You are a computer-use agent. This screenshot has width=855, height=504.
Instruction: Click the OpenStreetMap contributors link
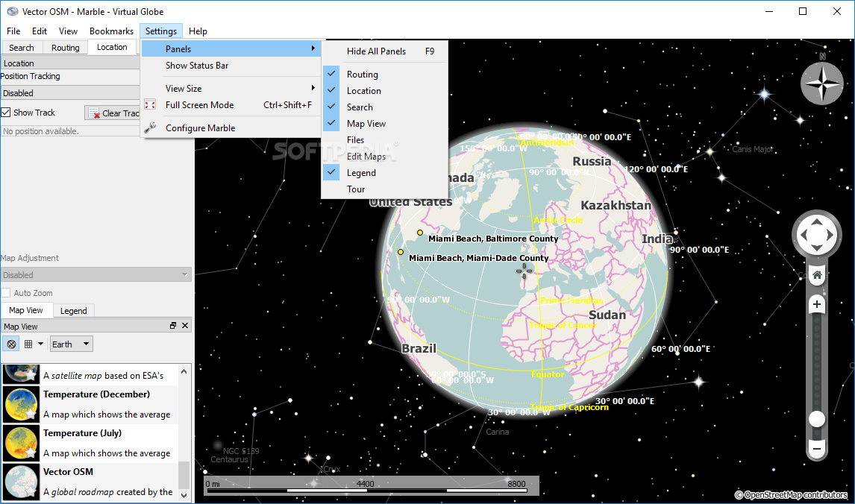click(x=791, y=495)
